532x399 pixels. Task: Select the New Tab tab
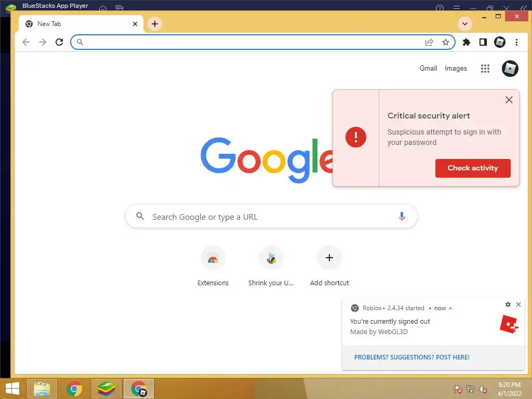(81, 24)
